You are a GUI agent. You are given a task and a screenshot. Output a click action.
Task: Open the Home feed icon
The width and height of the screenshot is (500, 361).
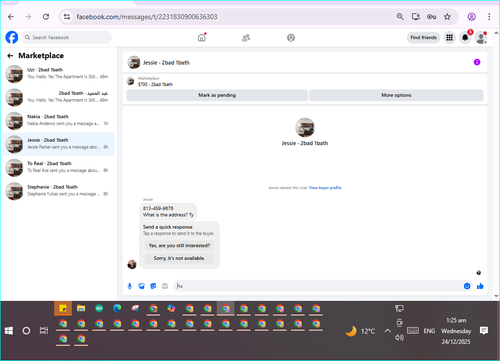pos(202,38)
